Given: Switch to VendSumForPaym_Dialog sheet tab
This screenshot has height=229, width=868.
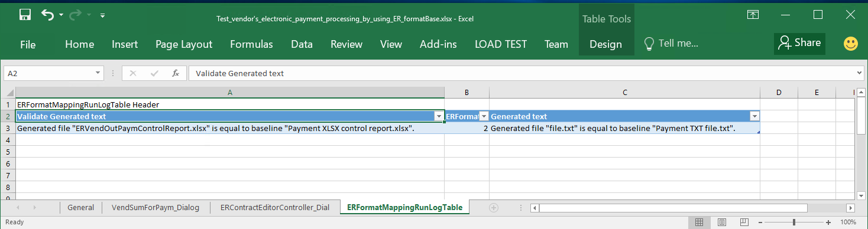Looking at the screenshot, I should click(156, 207).
